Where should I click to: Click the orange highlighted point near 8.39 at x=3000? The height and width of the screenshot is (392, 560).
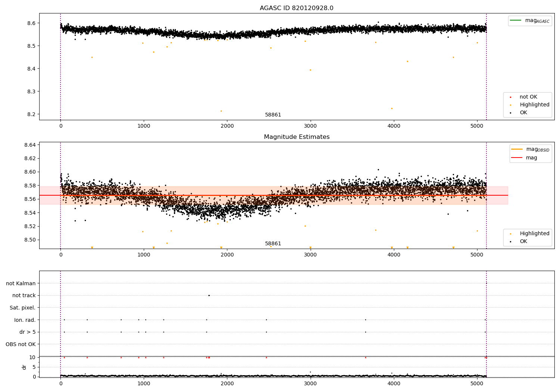point(310,70)
